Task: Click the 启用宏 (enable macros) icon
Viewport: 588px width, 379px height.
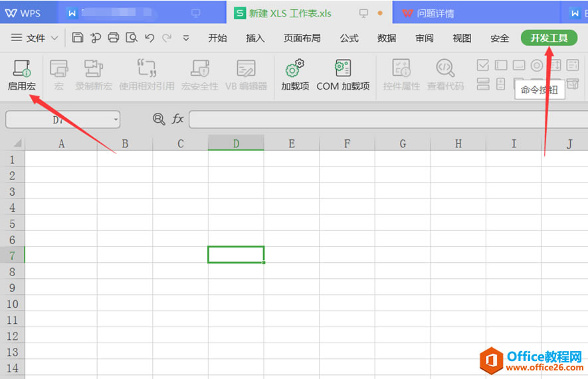Action: pos(22,75)
